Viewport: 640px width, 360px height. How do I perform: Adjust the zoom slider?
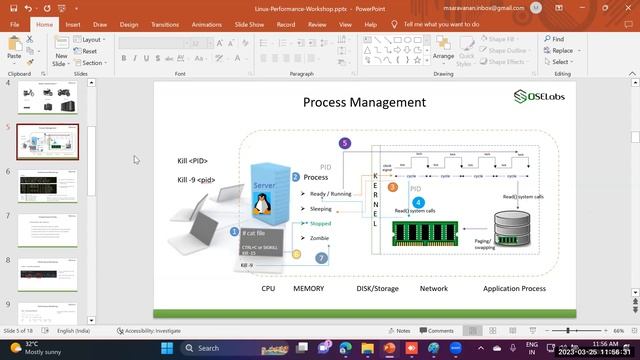point(568,331)
